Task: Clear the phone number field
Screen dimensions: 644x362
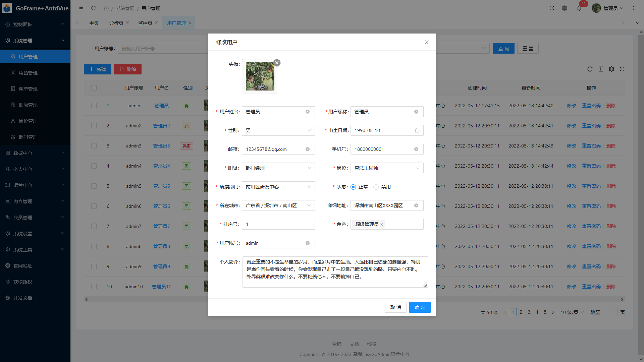Action: point(416,149)
